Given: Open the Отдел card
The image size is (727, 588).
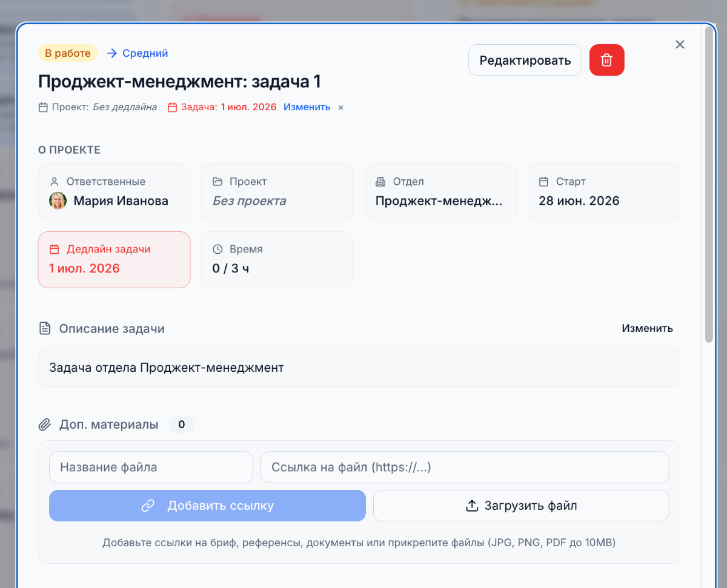Looking at the screenshot, I should coord(440,192).
